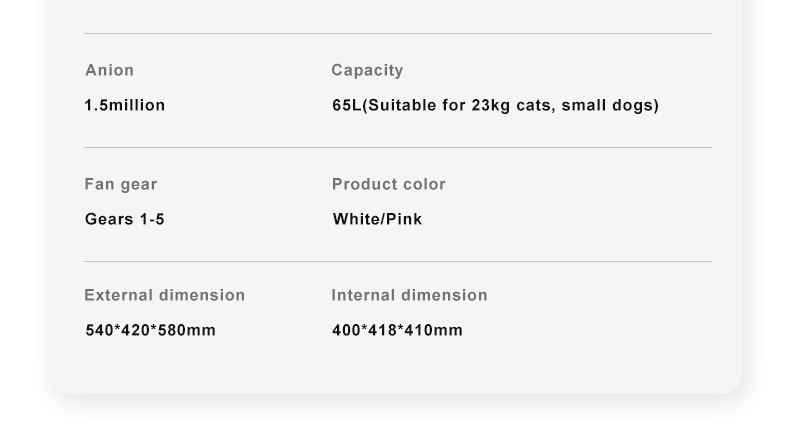The height and width of the screenshot is (444, 790).
Task: Select the 1.5million anion value
Action: coord(125,105)
